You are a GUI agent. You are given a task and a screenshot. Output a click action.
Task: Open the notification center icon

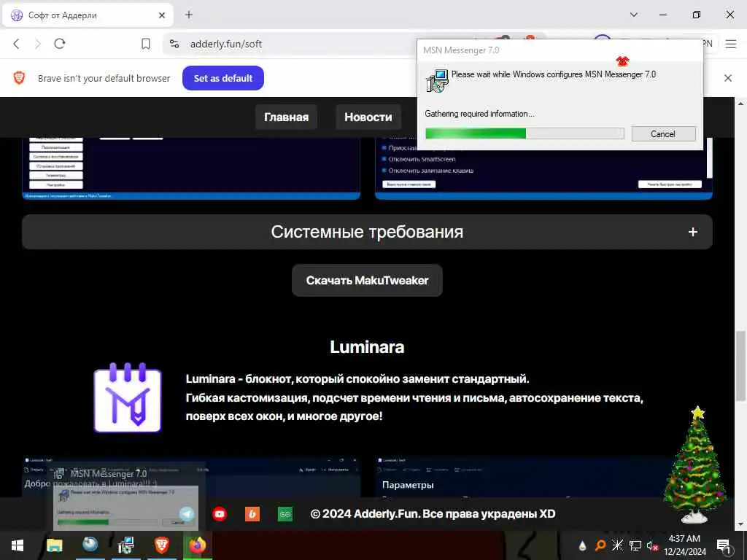click(x=724, y=546)
